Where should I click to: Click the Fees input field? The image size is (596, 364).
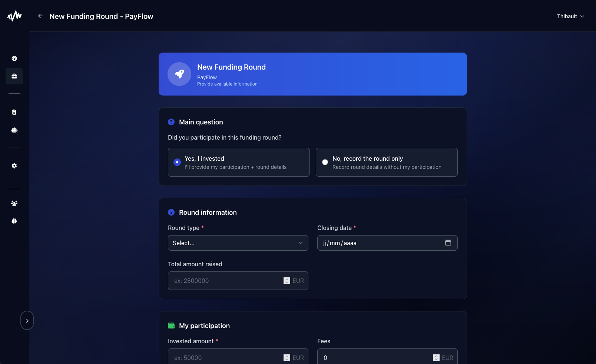[374, 358]
